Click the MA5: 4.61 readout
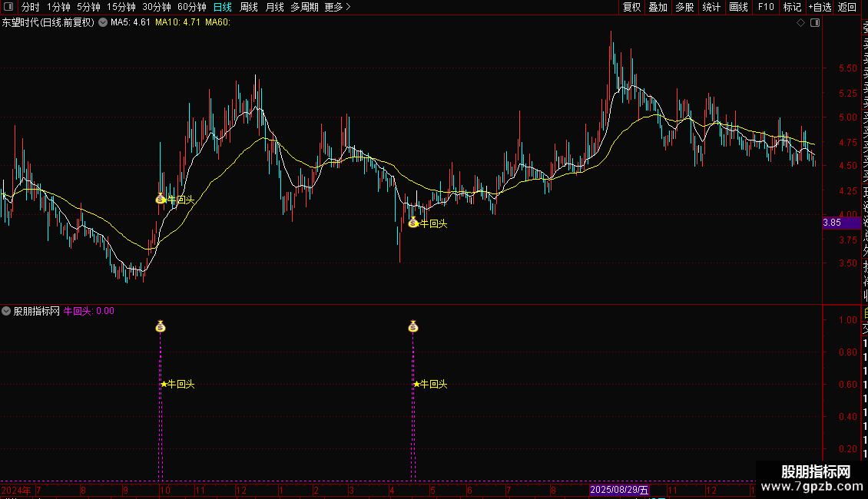 [130, 22]
